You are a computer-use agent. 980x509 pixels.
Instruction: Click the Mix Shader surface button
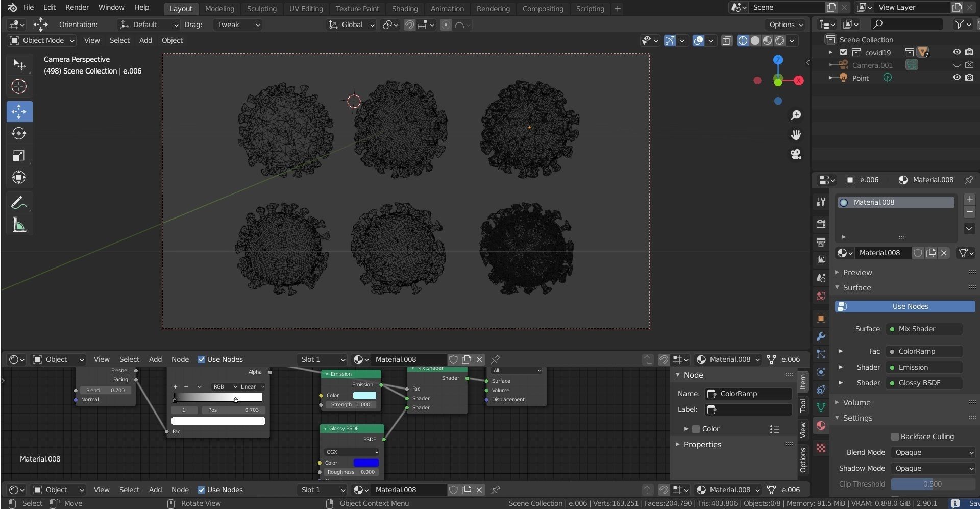pos(924,329)
